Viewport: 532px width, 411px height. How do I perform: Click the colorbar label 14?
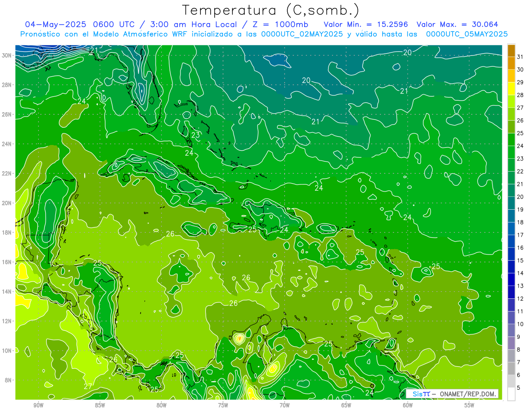click(x=520, y=274)
